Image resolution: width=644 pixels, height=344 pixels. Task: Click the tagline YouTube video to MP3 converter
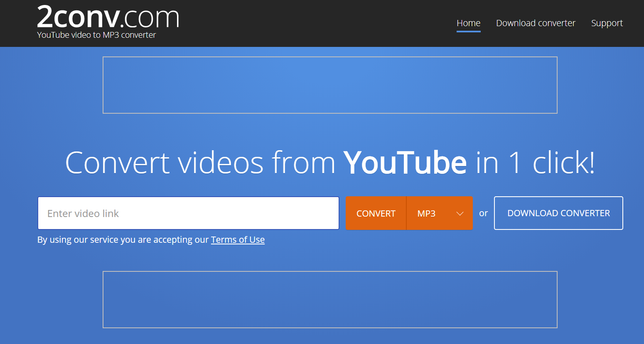(96, 35)
